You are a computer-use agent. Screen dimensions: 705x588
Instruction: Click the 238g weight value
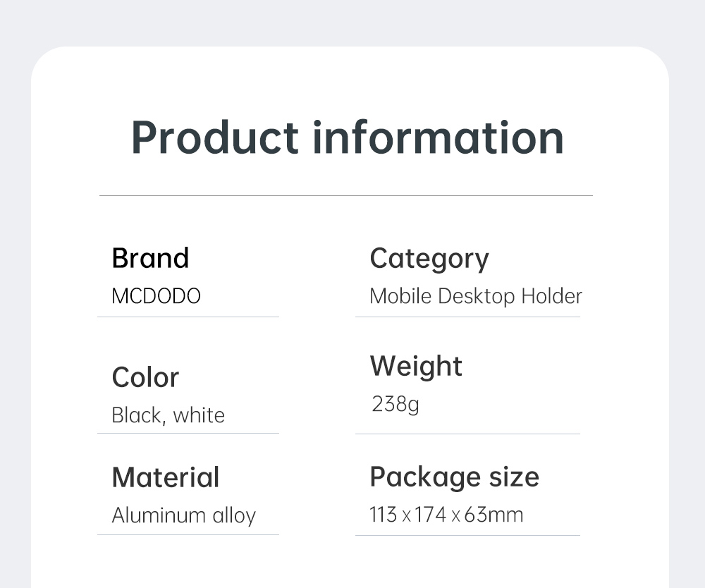tap(396, 405)
